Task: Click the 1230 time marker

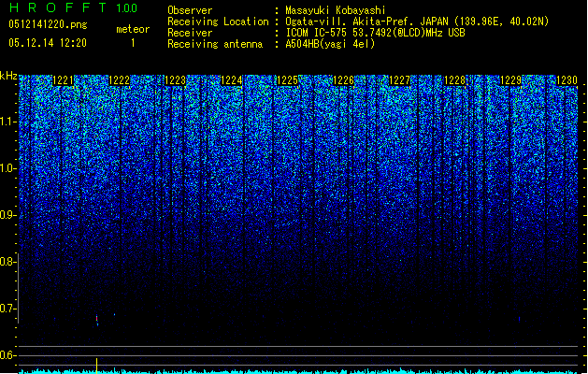Action: tap(566, 80)
